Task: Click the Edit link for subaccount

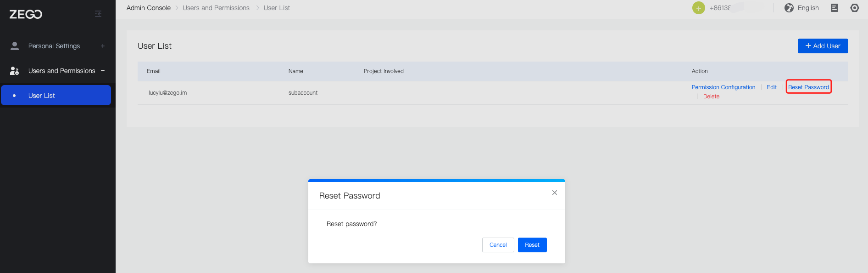Action: (x=772, y=87)
